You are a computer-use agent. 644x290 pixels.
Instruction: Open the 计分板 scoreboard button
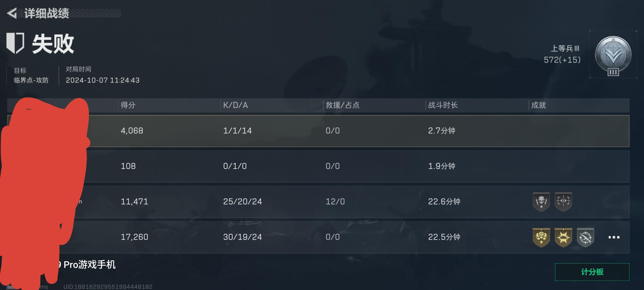[x=592, y=272]
